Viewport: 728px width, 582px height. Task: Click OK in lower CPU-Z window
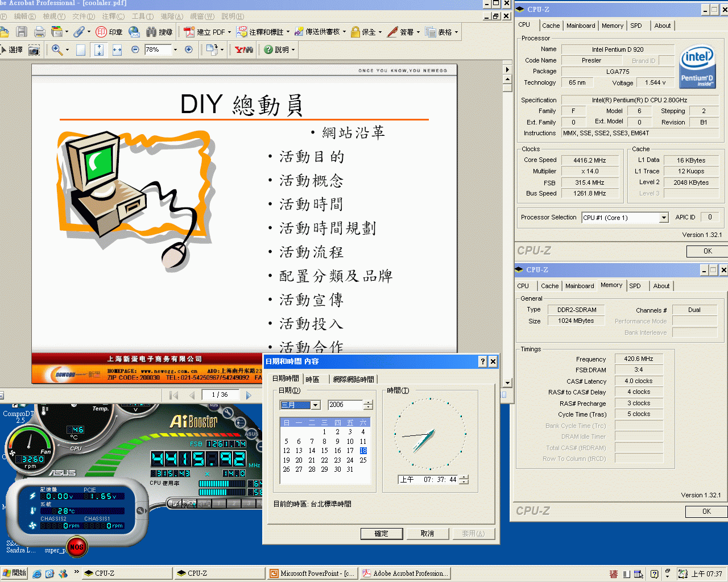coord(706,512)
